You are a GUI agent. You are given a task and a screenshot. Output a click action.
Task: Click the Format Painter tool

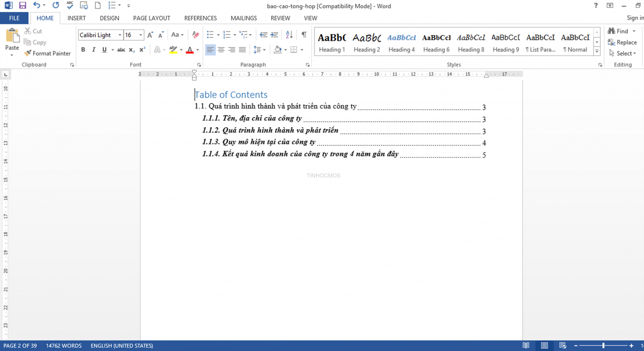pos(47,53)
